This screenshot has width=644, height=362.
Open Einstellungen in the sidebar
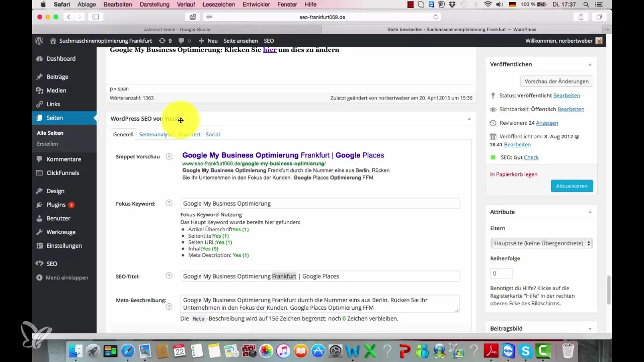(64, 246)
